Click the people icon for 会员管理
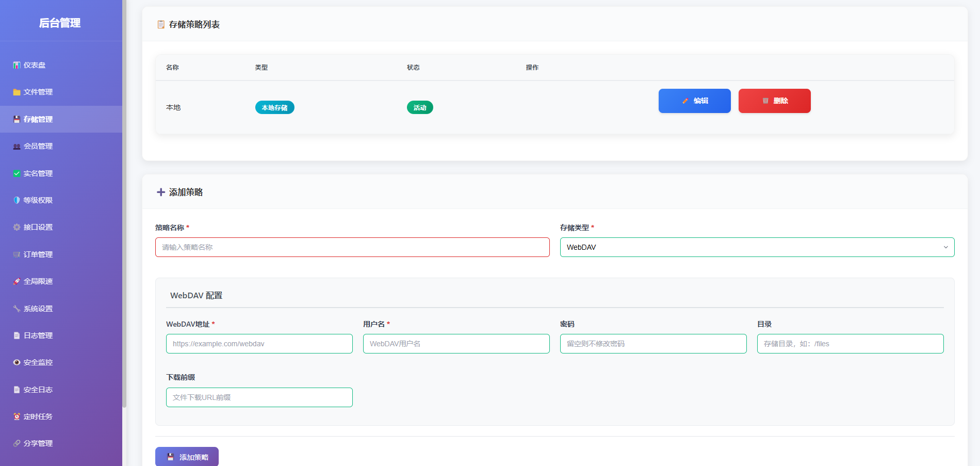 pos(17,147)
